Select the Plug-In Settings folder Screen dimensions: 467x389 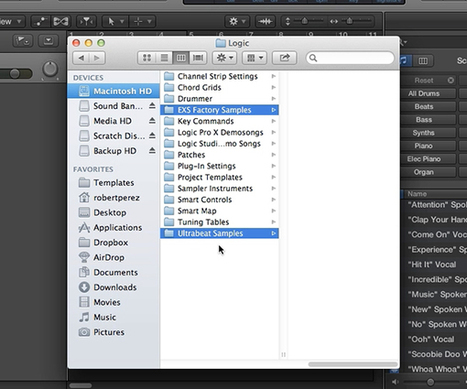(x=219, y=166)
